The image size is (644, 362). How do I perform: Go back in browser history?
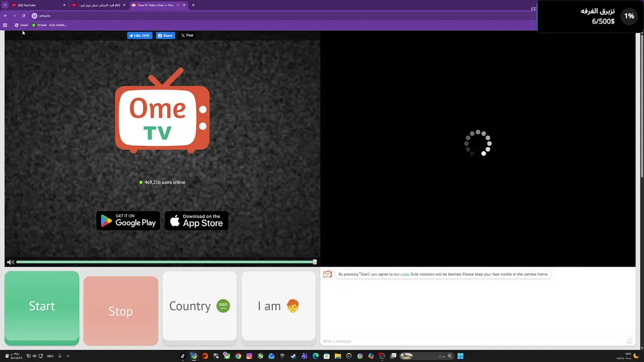[x=6, y=16]
